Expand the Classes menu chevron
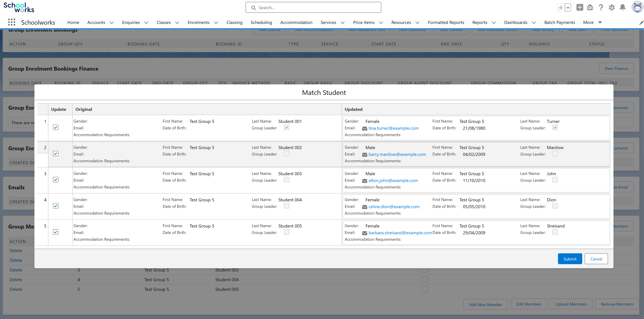644x319 pixels. pos(177,23)
